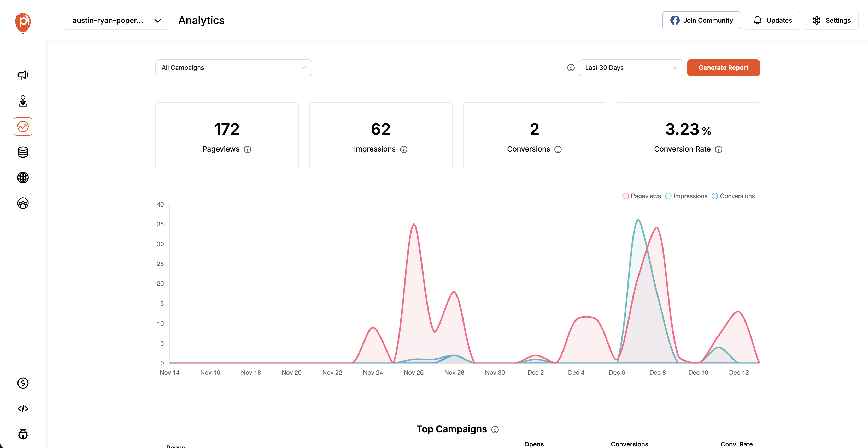
Task: Open the Campaigns megaphone icon in sidebar
Action: point(22,75)
